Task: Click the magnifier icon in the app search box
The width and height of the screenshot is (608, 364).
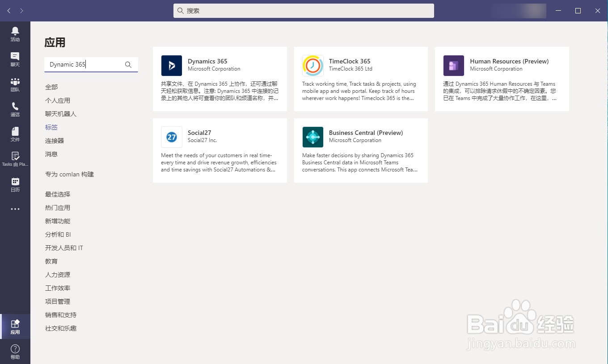Action: click(128, 65)
